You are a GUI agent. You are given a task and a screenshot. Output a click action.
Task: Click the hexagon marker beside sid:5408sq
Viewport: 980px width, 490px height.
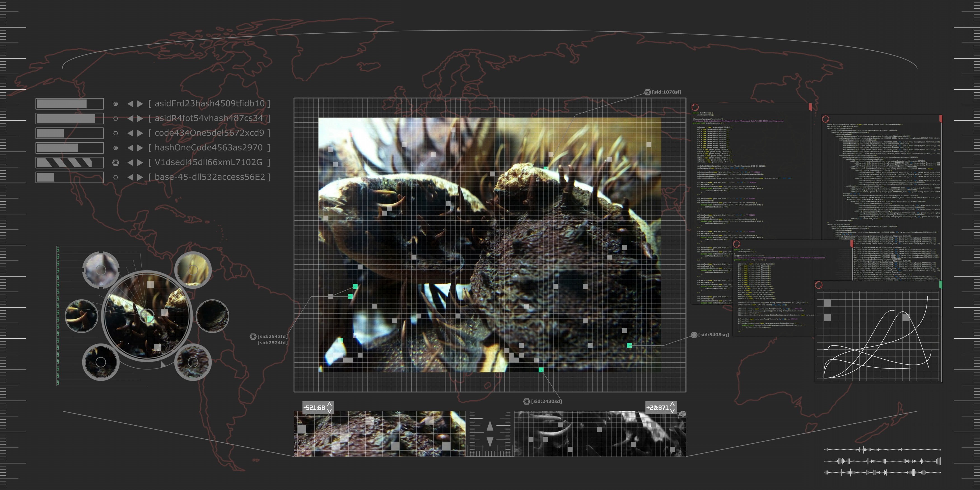(694, 335)
